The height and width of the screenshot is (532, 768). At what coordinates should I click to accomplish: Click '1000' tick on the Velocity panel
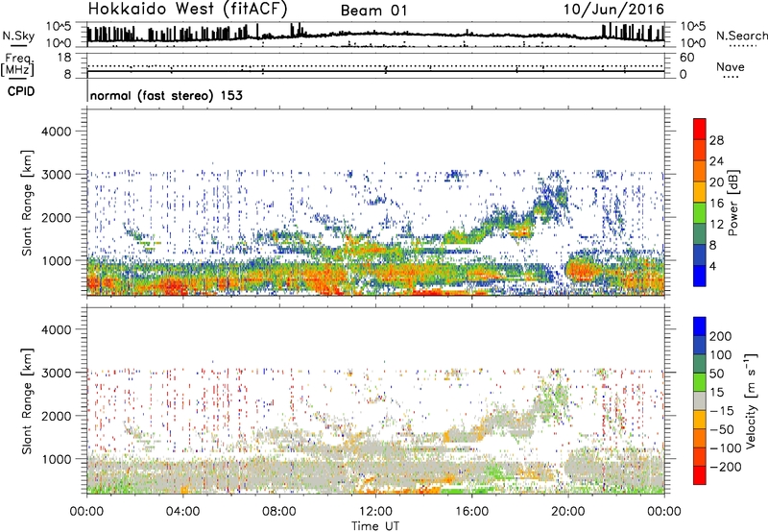[56, 459]
